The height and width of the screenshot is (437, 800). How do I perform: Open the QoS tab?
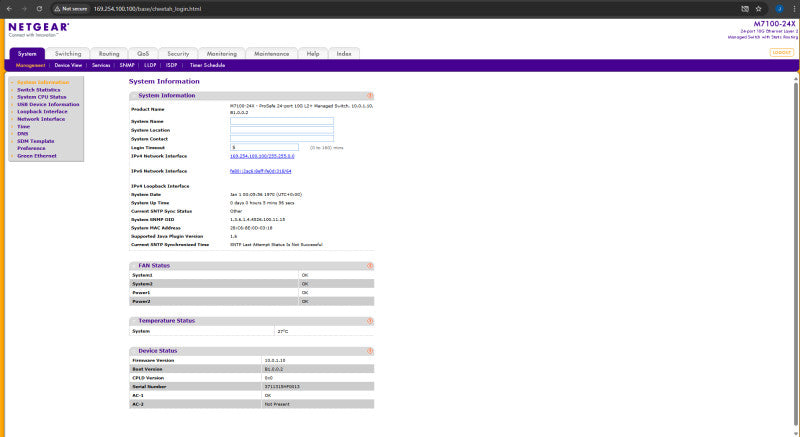(x=143, y=54)
